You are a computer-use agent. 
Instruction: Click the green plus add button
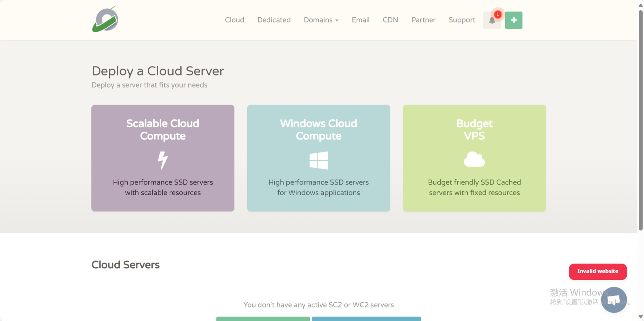513,20
